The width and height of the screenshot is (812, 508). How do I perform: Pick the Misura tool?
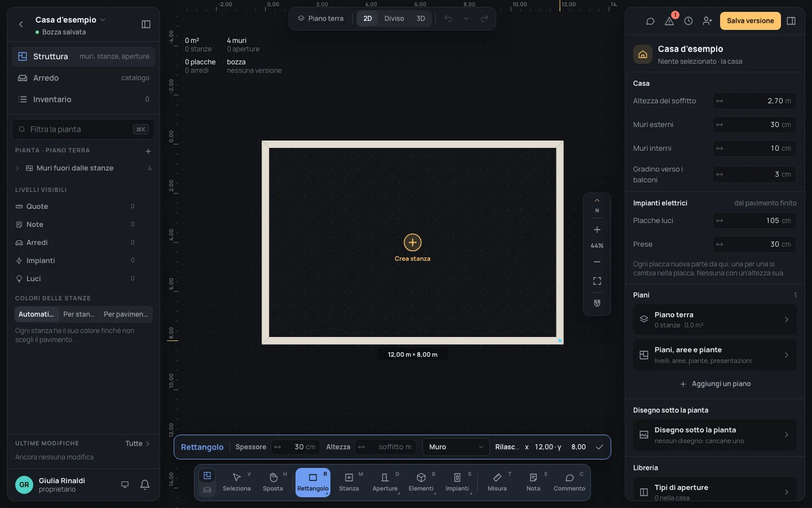tap(497, 482)
